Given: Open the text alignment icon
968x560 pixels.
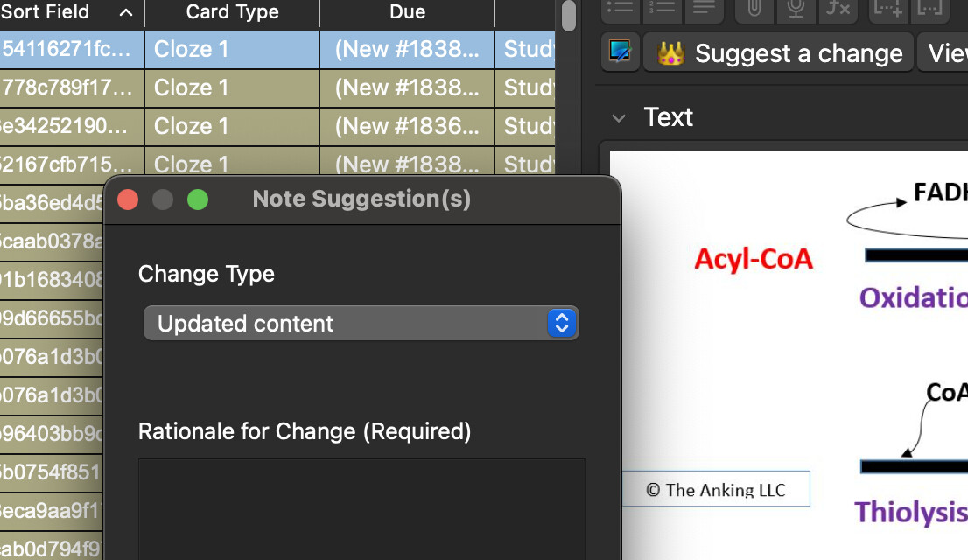Looking at the screenshot, I should point(703,8).
